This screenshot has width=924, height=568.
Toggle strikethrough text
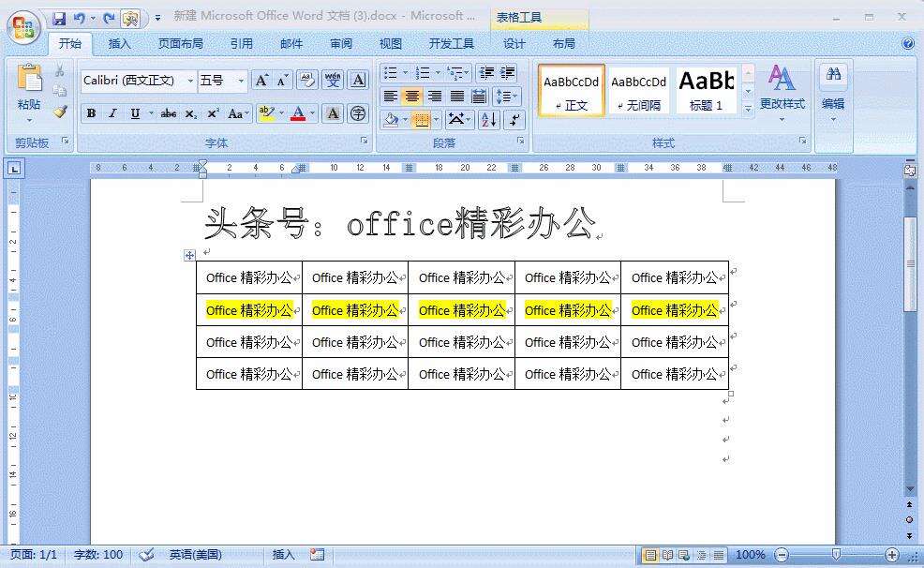pos(169,113)
